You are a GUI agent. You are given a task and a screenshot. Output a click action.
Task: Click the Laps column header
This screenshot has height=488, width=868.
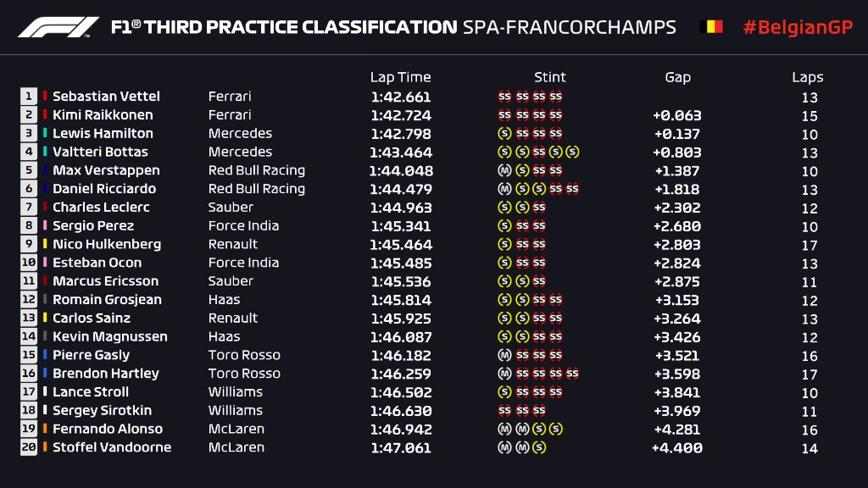pos(808,77)
